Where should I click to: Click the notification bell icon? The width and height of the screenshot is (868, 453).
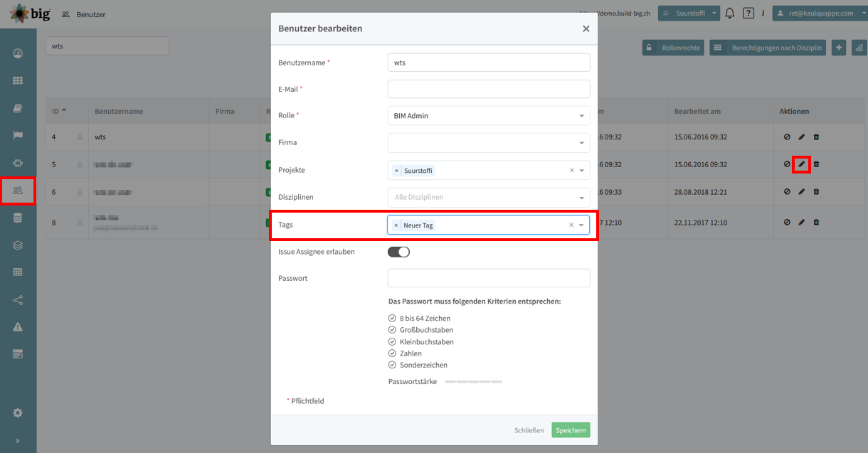[x=729, y=13]
